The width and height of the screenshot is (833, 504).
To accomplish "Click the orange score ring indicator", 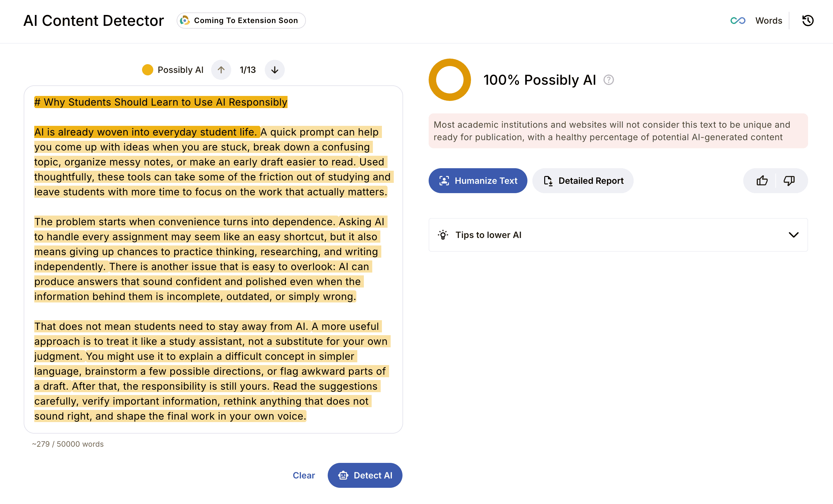I will click(450, 80).
